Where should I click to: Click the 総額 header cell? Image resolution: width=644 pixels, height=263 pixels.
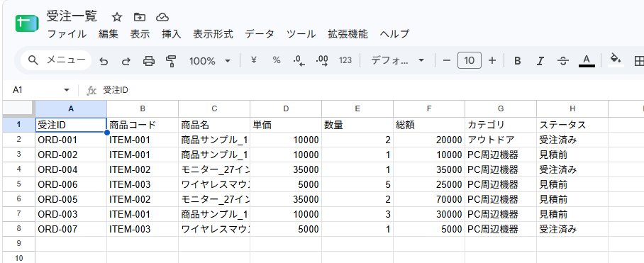point(429,125)
